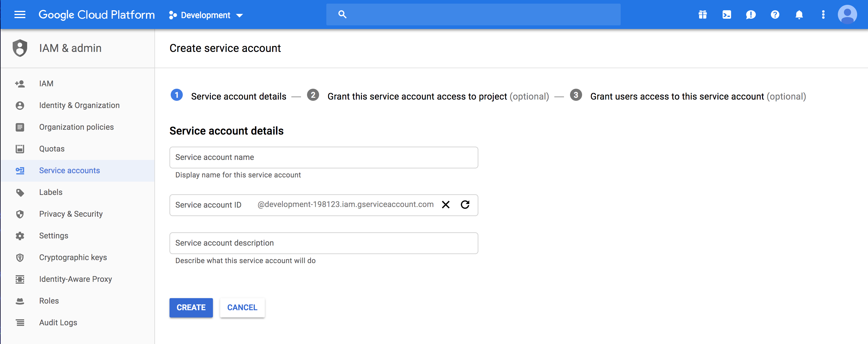
Task: Click the Service accounts icon
Action: coord(20,171)
